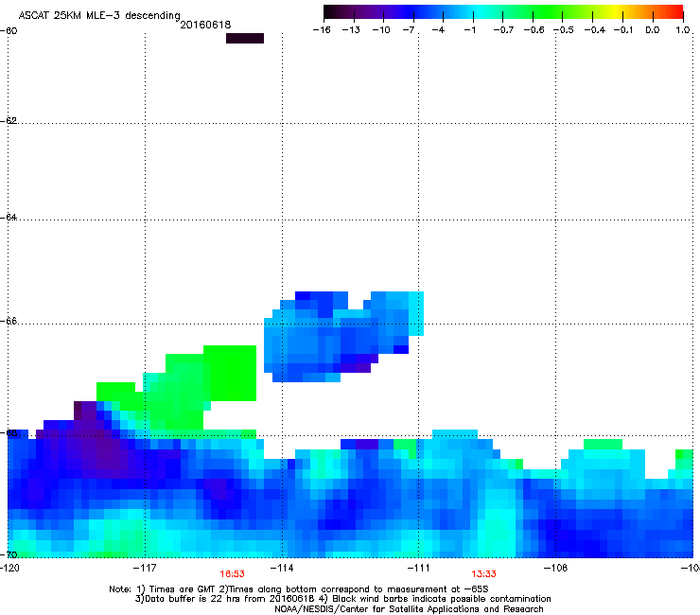Click the longitude label -111

(x=418, y=568)
